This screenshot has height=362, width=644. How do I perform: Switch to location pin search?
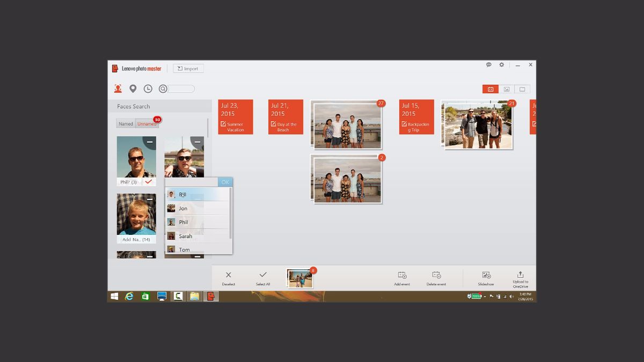[x=133, y=88]
